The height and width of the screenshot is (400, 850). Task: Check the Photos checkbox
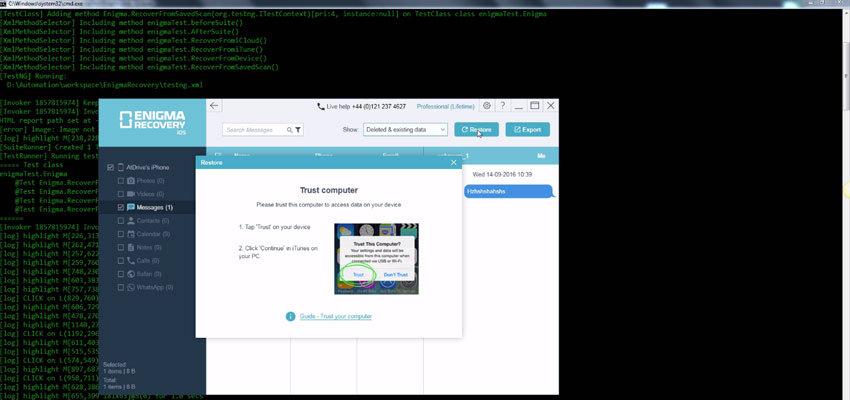coord(120,180)
